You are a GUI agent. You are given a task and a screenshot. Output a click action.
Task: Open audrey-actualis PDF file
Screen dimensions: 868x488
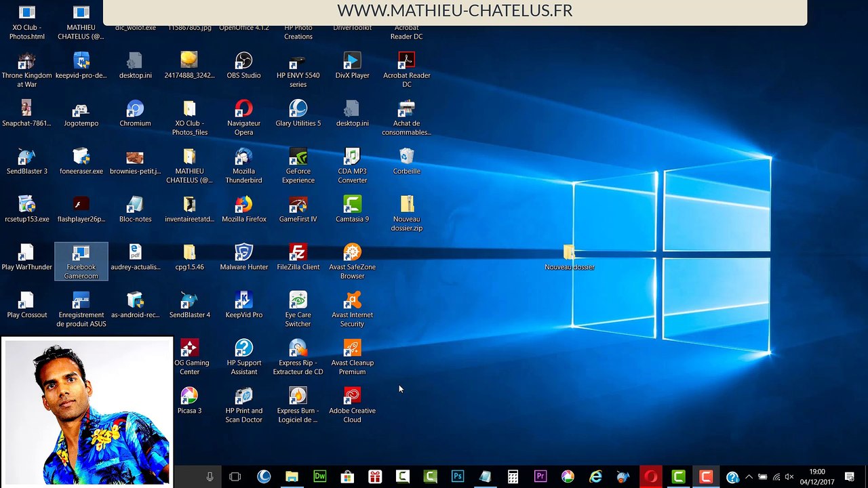tap(135, 258)
